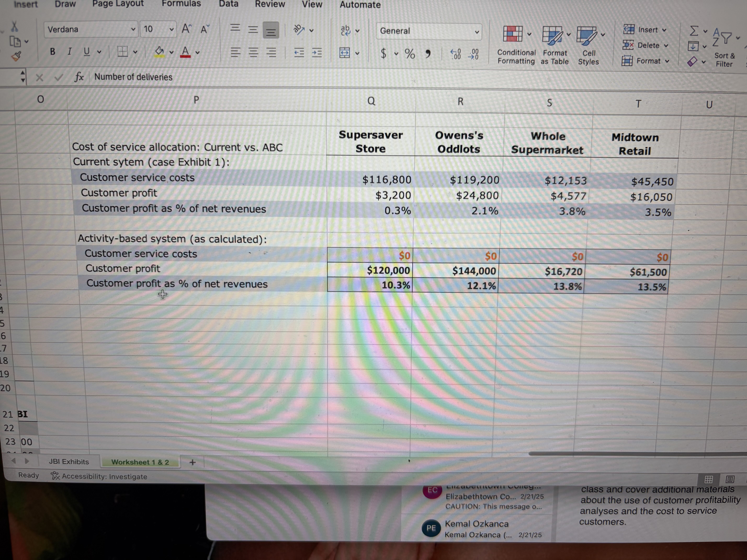747x560 pixels.
Task: Open the Review ribbon tab
Action: coord(270,4)
